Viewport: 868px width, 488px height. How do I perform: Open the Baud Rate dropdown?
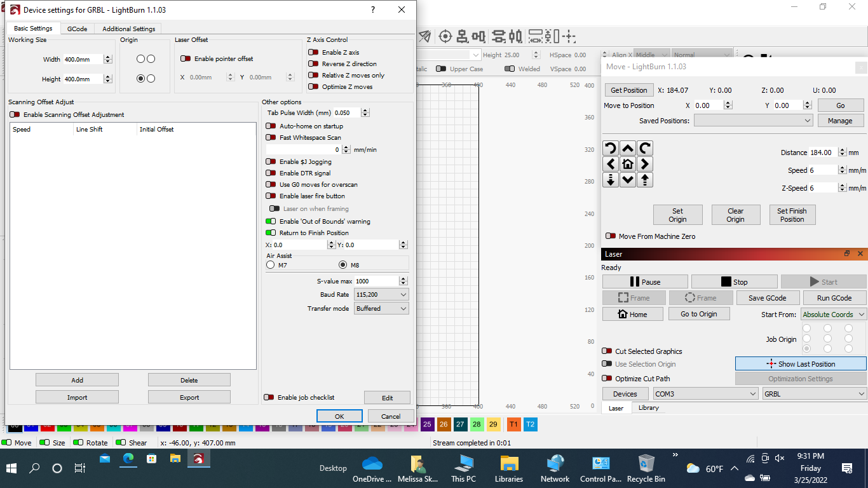pos(381,295)
